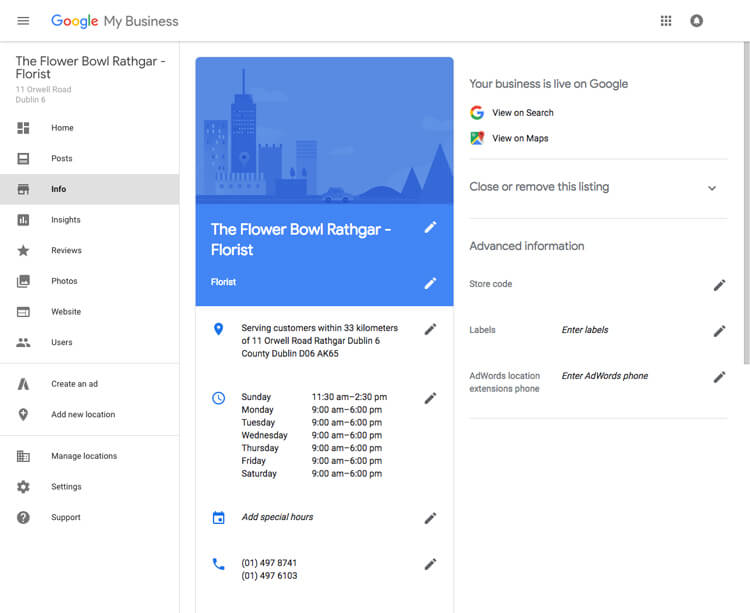
Task: Click the Google Maps icon
Action: click(477, 138)
